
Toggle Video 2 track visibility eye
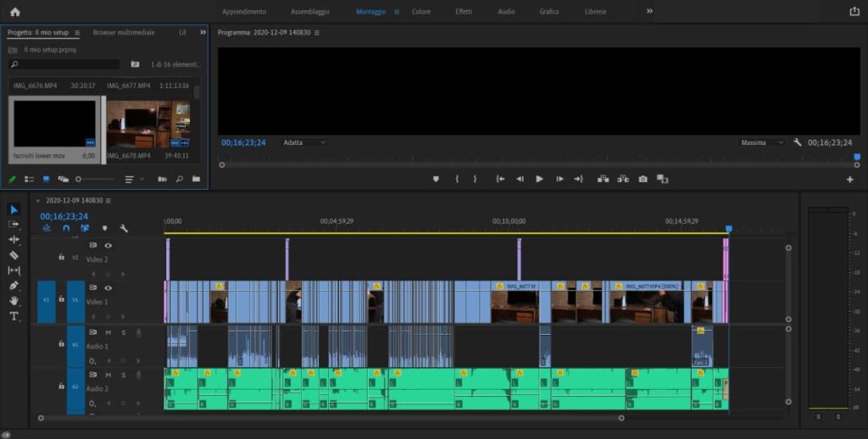(108, 245)
